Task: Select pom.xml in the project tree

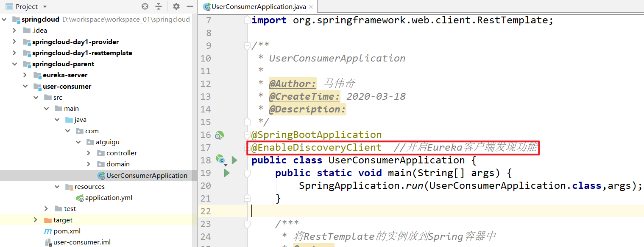Action: pyautogui.click(x=67, y=231)
